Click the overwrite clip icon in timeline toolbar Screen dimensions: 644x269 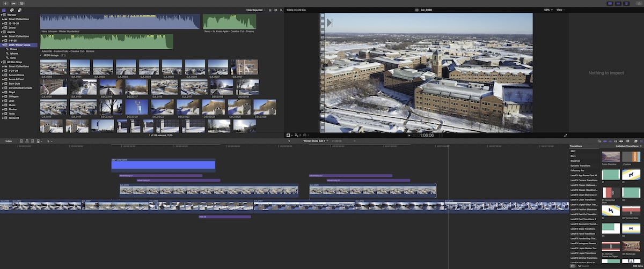click(x=39, y=141)
